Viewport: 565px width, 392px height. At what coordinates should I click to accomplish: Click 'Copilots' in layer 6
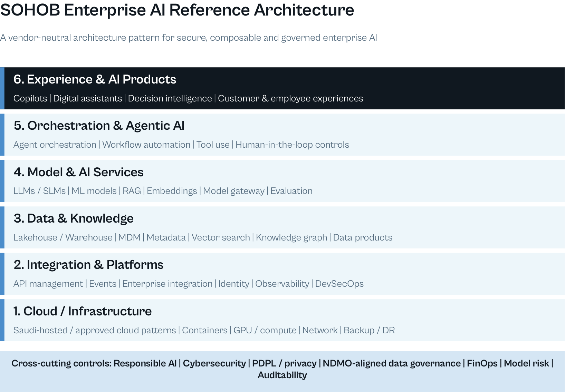tap(30, 99)
